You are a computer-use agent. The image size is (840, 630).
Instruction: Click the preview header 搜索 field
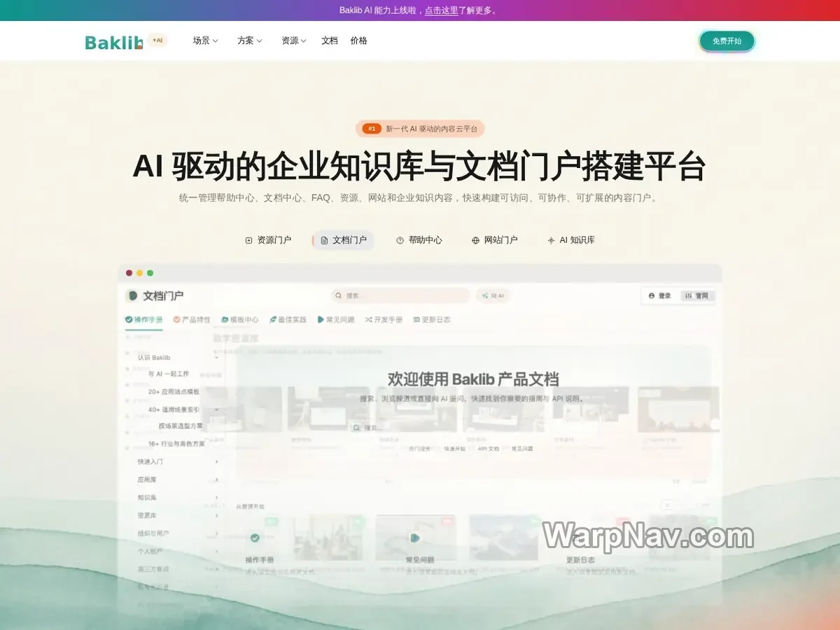click(x=400, y=296)
